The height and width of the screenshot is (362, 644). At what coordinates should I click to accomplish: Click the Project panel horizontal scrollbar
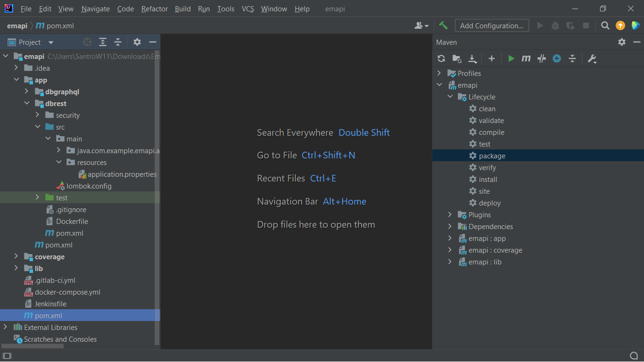[33, 346]
